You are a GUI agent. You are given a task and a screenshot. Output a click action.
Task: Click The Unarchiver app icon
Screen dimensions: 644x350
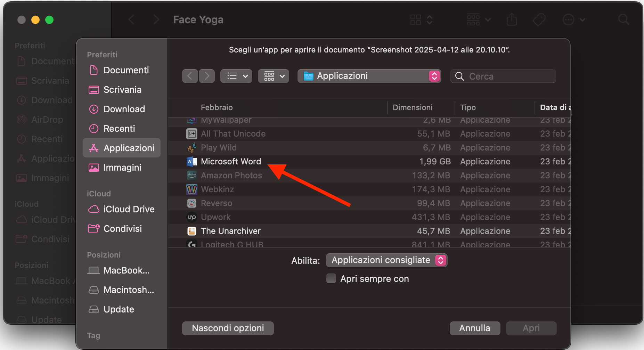point(191,231)
